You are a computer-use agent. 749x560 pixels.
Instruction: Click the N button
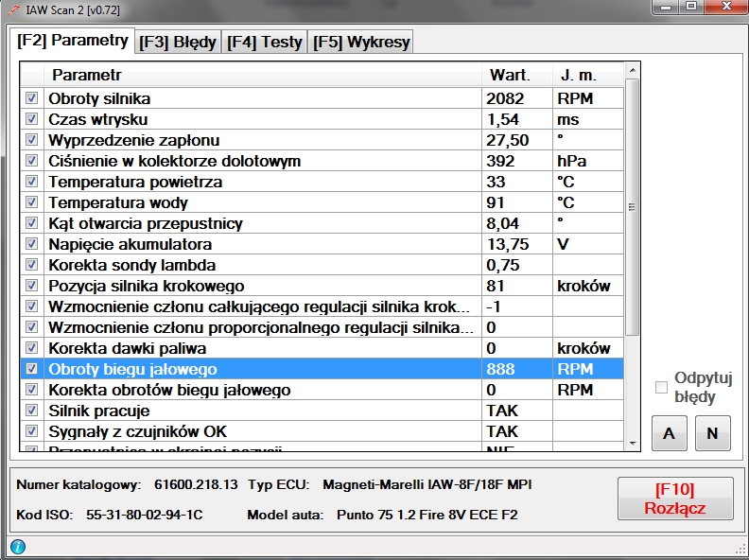[713, 433]
